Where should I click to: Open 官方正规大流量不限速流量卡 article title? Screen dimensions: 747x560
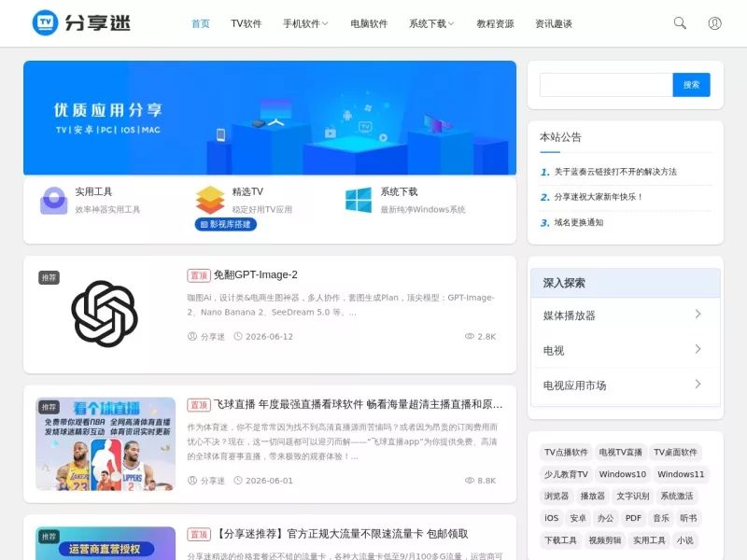[341, 534]
